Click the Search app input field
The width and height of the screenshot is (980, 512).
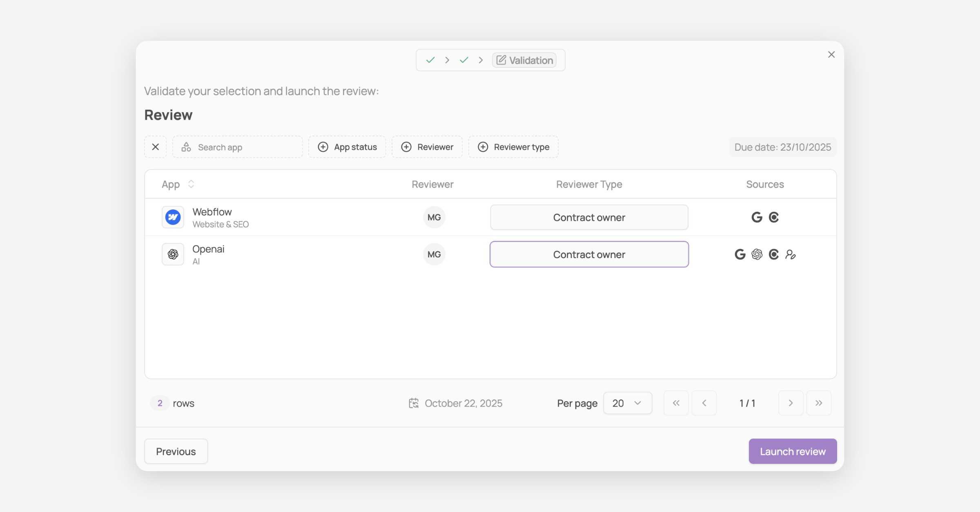pyautogui.click(x=245, y=147)
